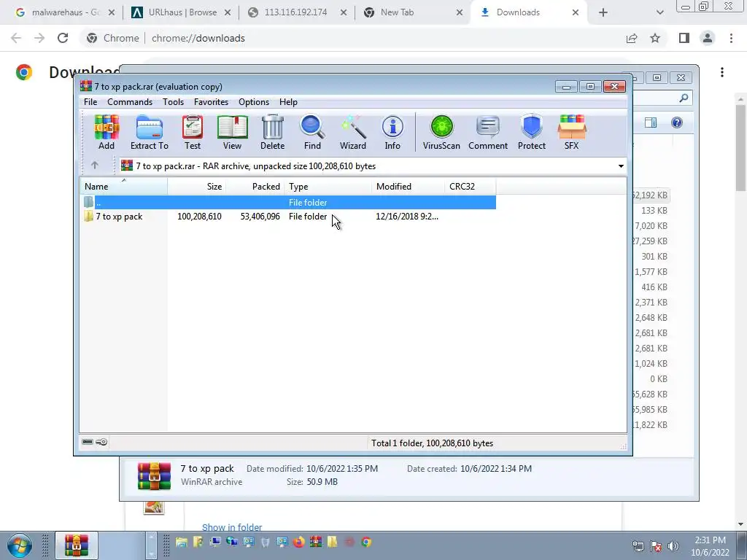Image resolution: width=747 pixels, height=560 pixels.
Task: Open Chrome's three-dot menu
Action: click(731, 38)
